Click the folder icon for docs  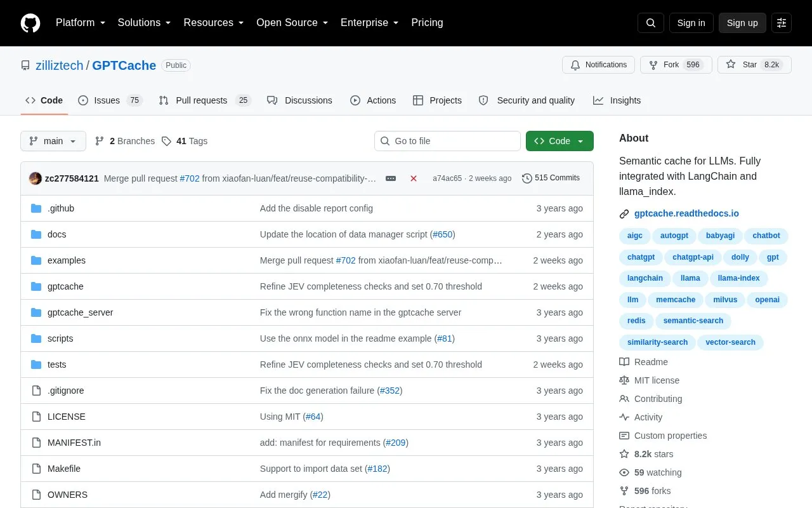tap(36, 234)
